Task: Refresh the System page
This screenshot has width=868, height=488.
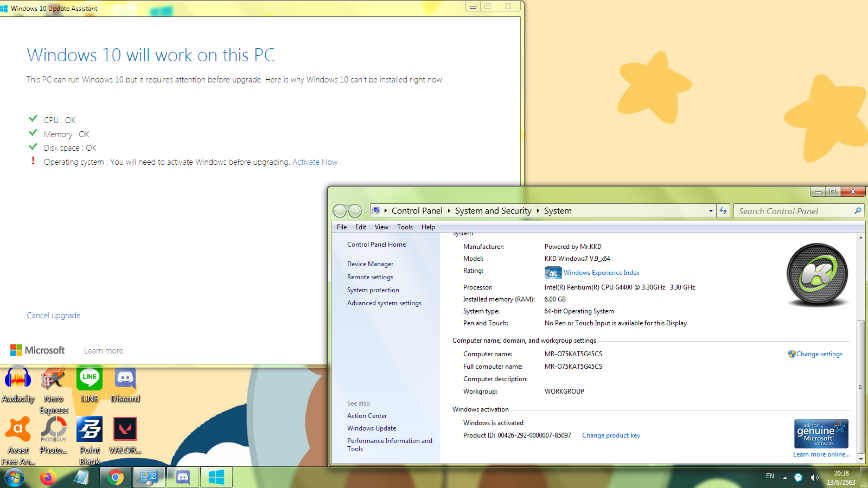Action: click(x=723, y=211)
